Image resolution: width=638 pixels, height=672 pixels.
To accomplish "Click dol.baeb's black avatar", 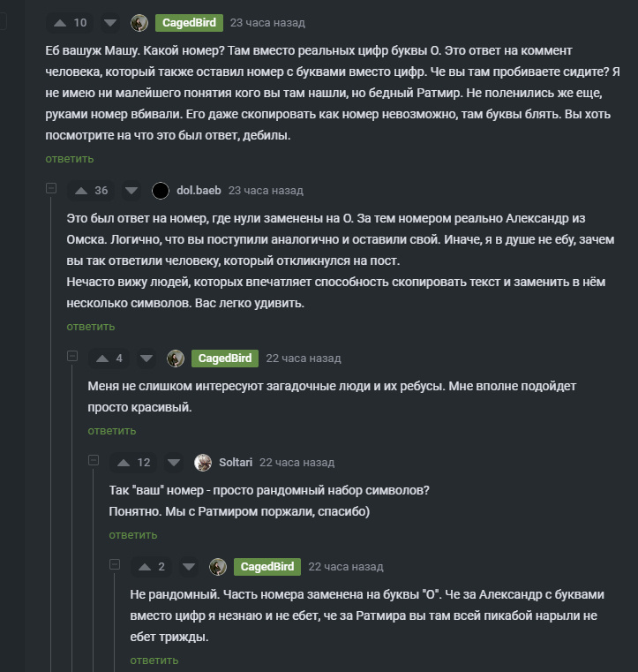I will click(161, 191).
